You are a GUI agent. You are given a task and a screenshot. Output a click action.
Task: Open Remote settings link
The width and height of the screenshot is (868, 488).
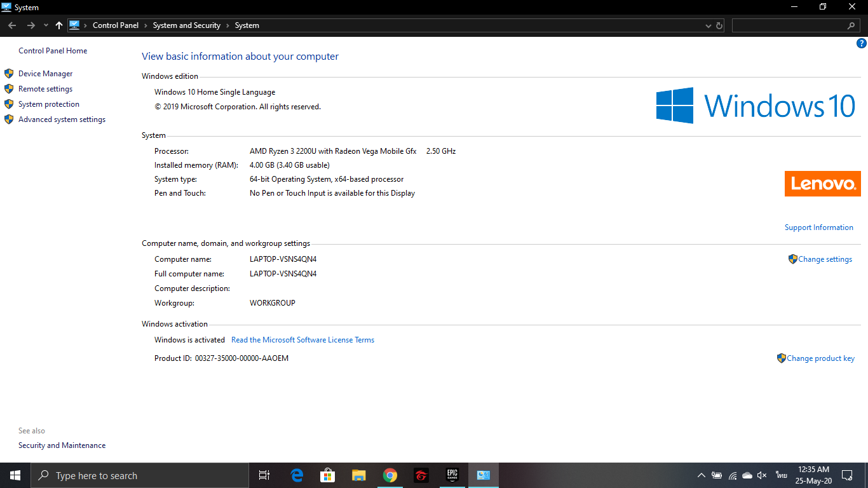45,89
